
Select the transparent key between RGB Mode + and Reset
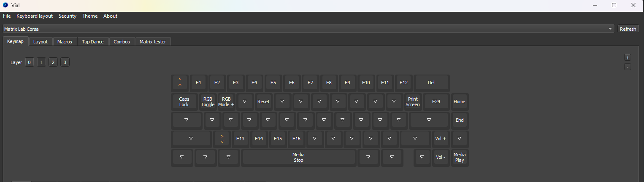[x=245, y=102]
